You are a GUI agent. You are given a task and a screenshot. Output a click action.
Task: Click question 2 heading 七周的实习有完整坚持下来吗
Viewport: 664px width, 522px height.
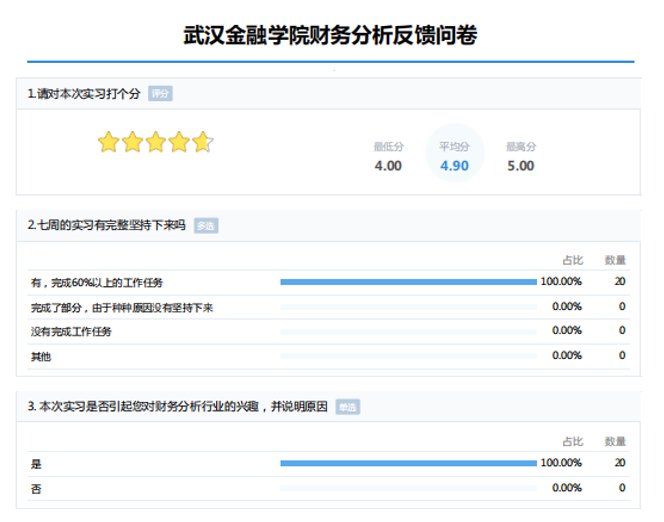coord(107,225)
